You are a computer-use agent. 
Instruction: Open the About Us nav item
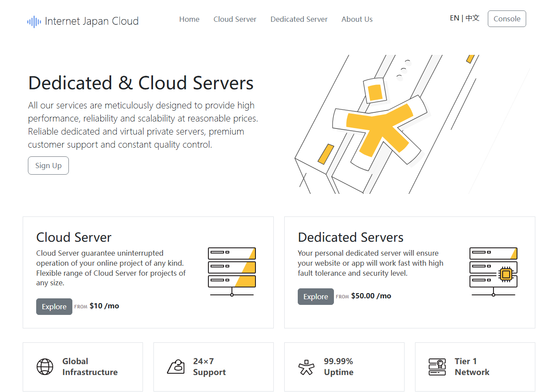pyautogui.click(x=357, y=19)
